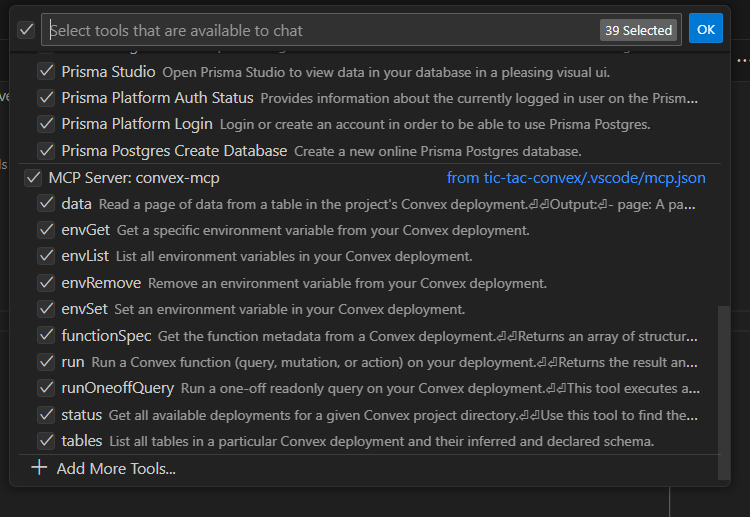The image size is (750, 517).
Task: Click 'Prisma Platform Auth Status' label
Action: point(157,98)
